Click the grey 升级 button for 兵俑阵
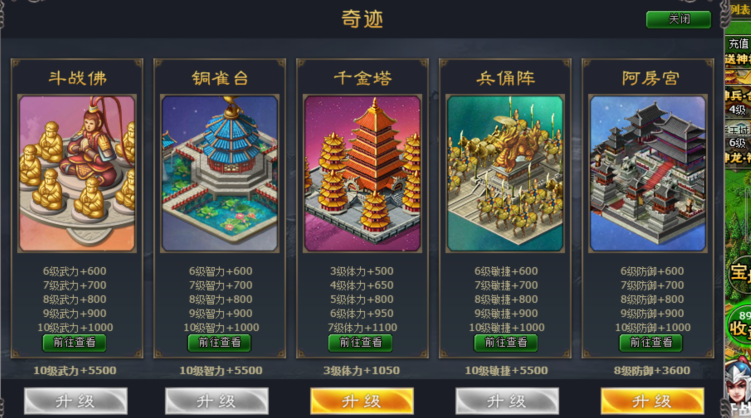The image size is (751, 418). pyautogui.click(x=507, y=401)
